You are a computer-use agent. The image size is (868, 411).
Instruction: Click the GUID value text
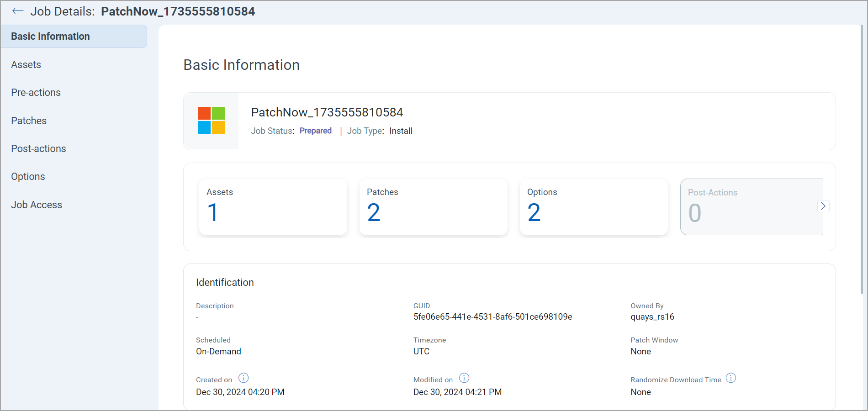[x=492, y=317]
